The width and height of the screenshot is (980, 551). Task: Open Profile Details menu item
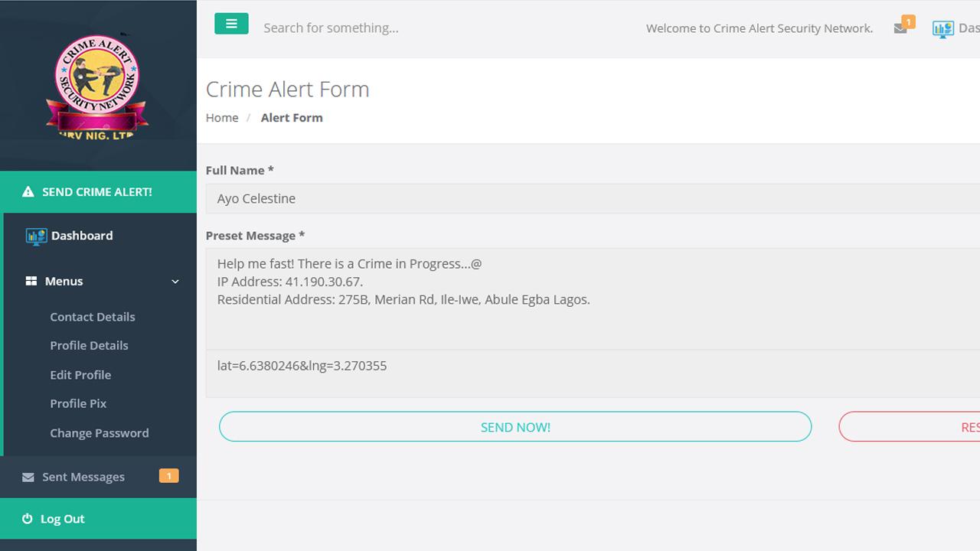tap(89, 345)
